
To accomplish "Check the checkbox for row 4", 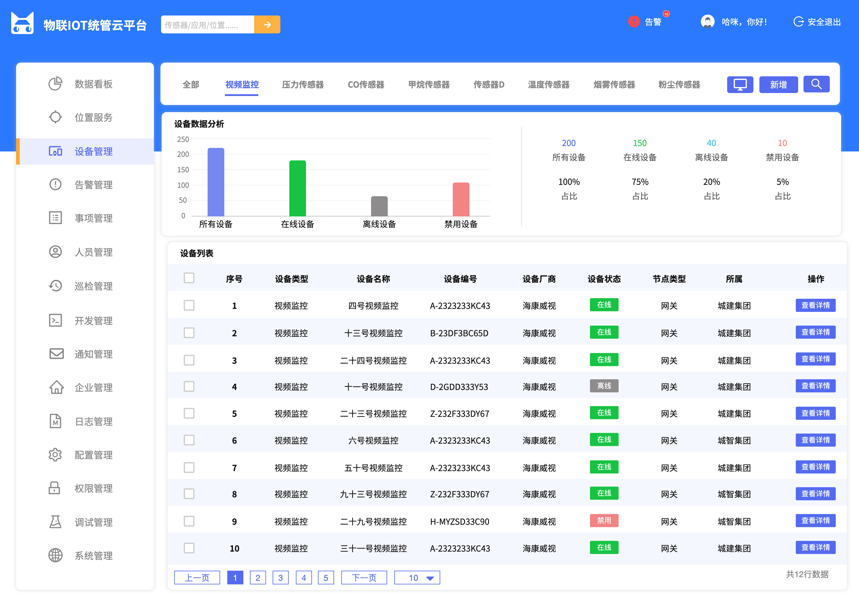I will 189,387.
